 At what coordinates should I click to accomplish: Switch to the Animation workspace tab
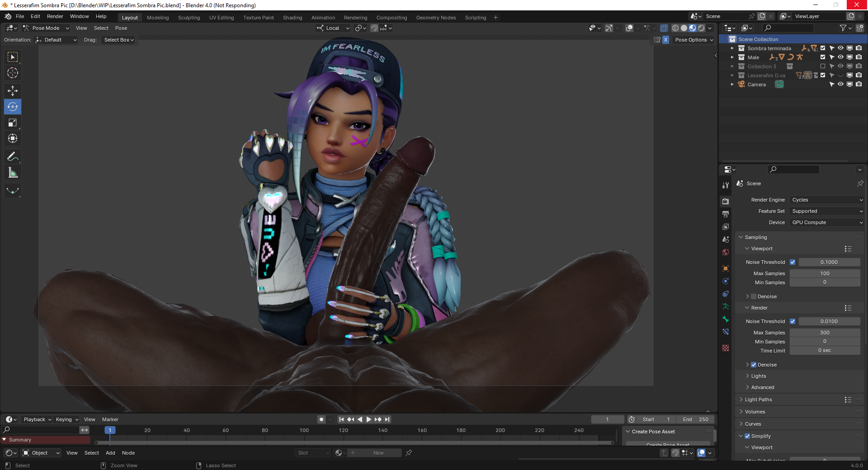[x=323, y=18]
